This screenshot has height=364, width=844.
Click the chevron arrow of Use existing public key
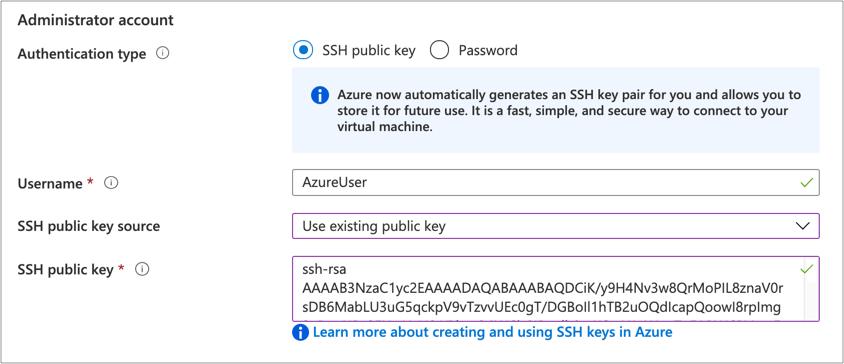pos(802,226)
